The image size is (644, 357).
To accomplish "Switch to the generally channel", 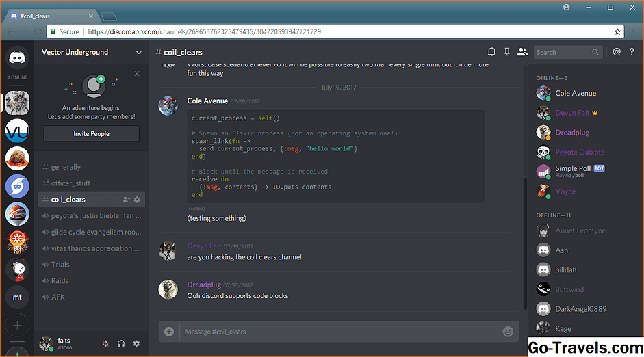I will click(x=66, y=167).
